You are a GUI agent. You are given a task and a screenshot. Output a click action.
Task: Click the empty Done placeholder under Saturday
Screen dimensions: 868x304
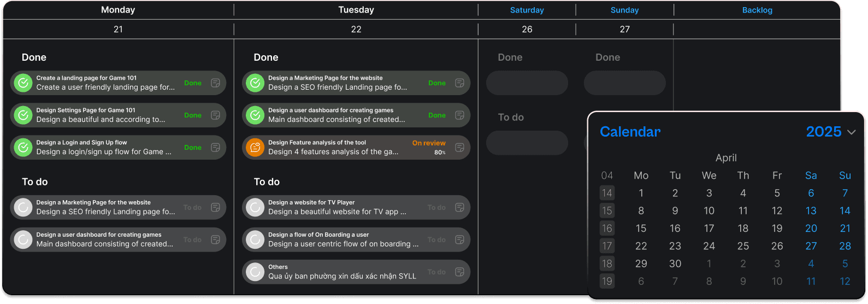[527, 83]
